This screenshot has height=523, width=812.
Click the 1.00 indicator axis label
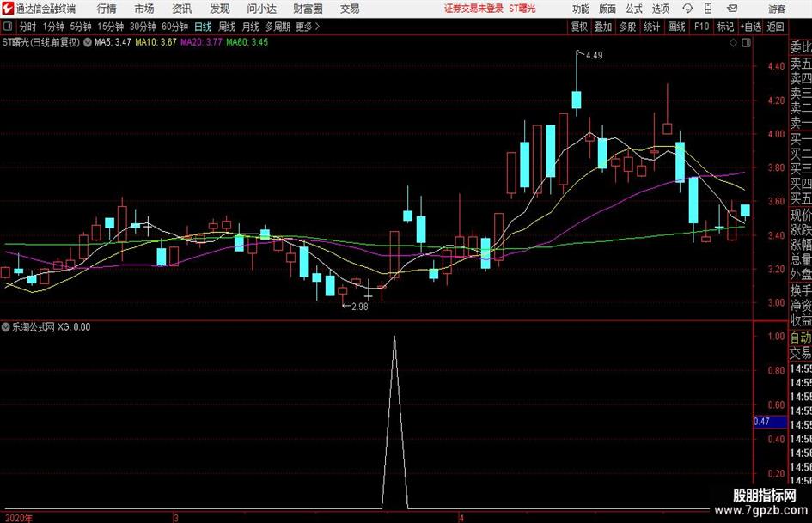pyautogui.click(x=776, y=336)
